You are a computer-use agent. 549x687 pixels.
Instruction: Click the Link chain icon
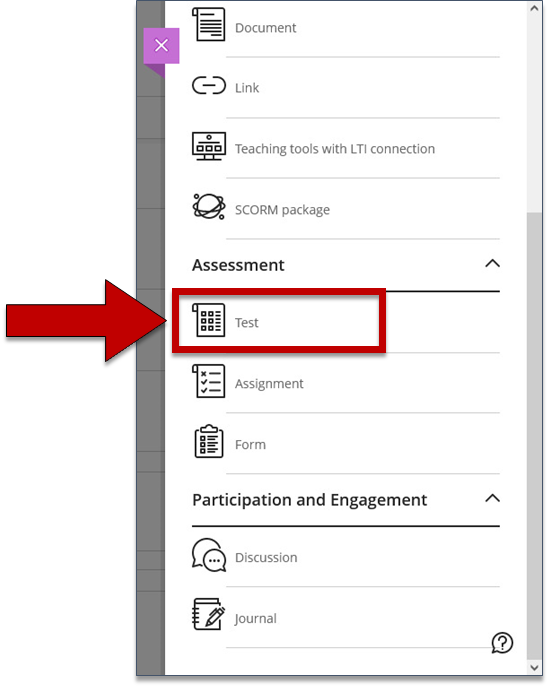209,85
